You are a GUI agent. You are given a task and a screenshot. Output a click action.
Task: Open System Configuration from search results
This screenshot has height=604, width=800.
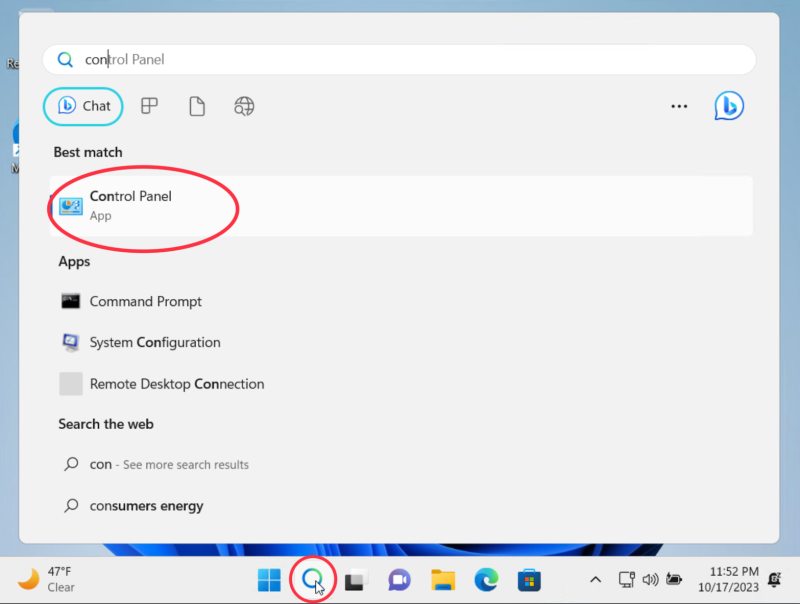pyautogui.click(x=154, y=342)
